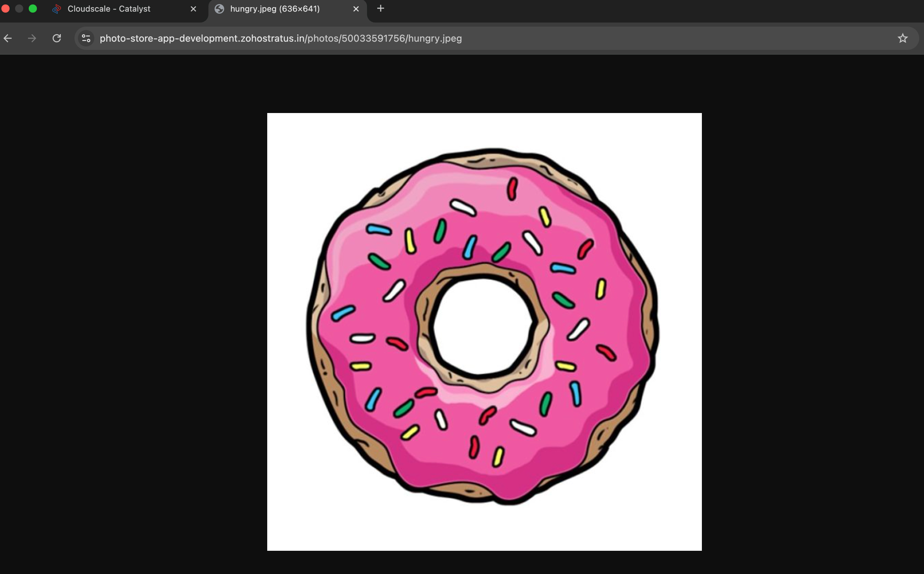Reload the hungry.jpeg page
The image size is (924, 574).
click(57, 38)
